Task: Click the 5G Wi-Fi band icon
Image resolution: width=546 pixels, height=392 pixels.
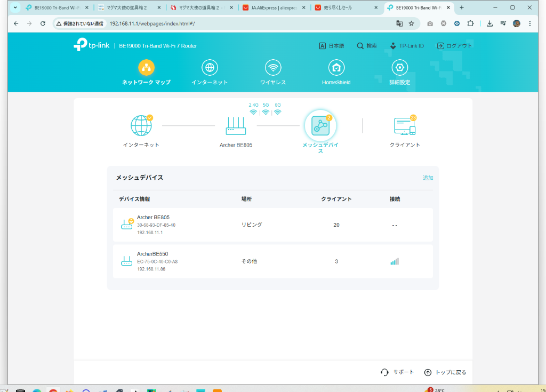Action: coord(266,112)
